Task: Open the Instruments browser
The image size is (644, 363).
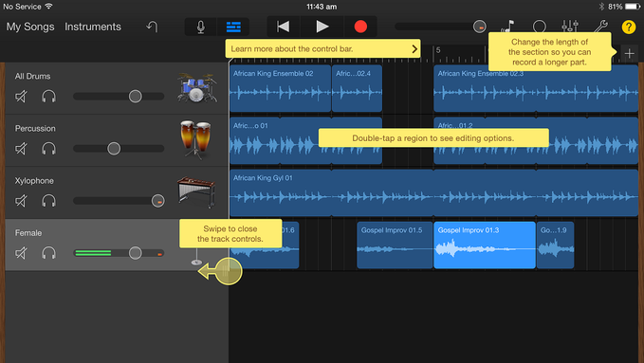Action: point(93,27)
